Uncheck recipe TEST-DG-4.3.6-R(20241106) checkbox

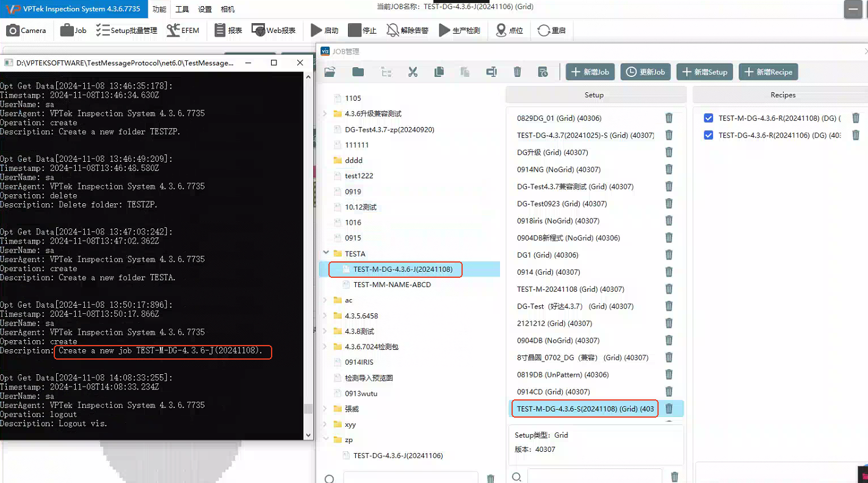tap(708, 135)
